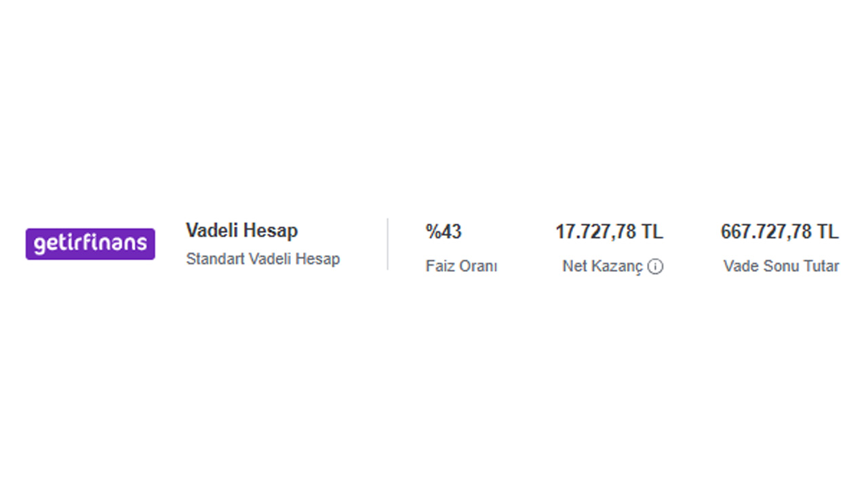This screenshot has width=868, height=488.
Task: Click the word 'Oranı' under %43
Action: coord(479,266)
